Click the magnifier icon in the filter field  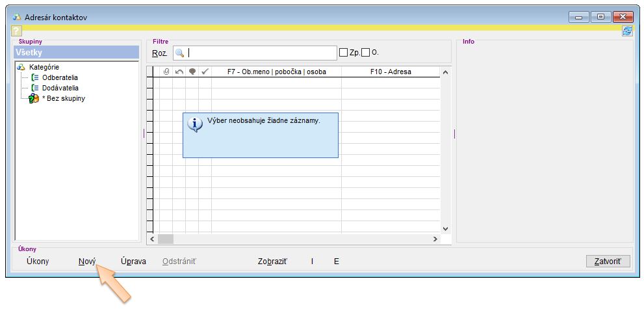click(x=180, y=53)
